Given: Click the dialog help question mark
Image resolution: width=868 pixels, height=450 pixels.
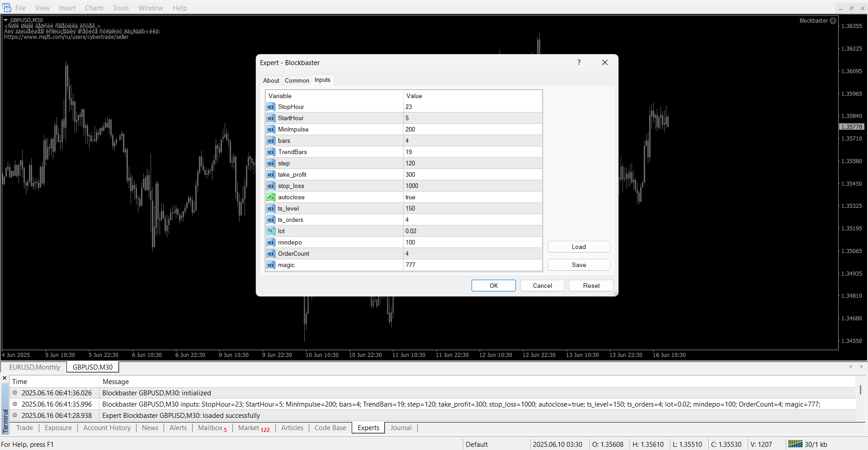Looking at the screenshot, I should [579, 62].
